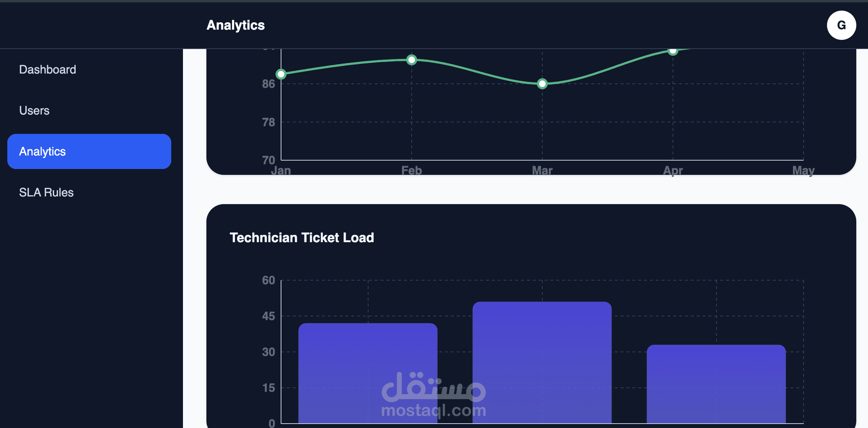Click the Mar label on the x-axis

(542, 170)
